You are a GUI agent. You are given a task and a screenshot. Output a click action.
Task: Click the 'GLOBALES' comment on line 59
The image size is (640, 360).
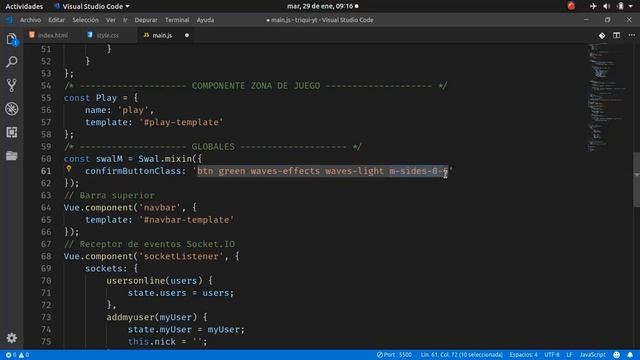point(213,147)
